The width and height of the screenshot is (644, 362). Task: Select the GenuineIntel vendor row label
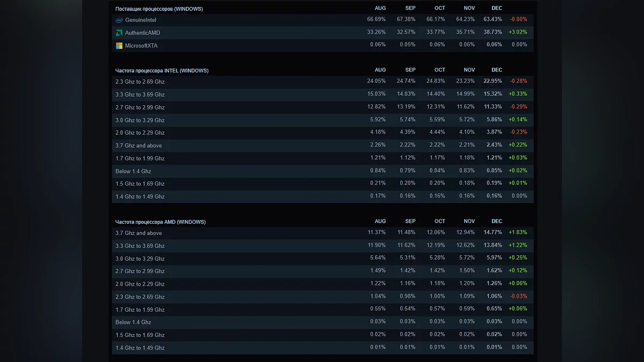click(141, 20)
